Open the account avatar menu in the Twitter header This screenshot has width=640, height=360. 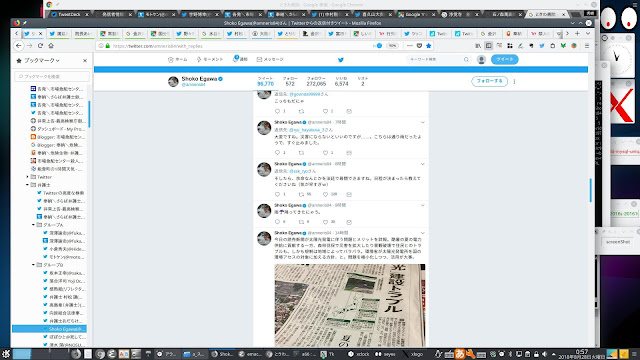click(x=481, y=60)
